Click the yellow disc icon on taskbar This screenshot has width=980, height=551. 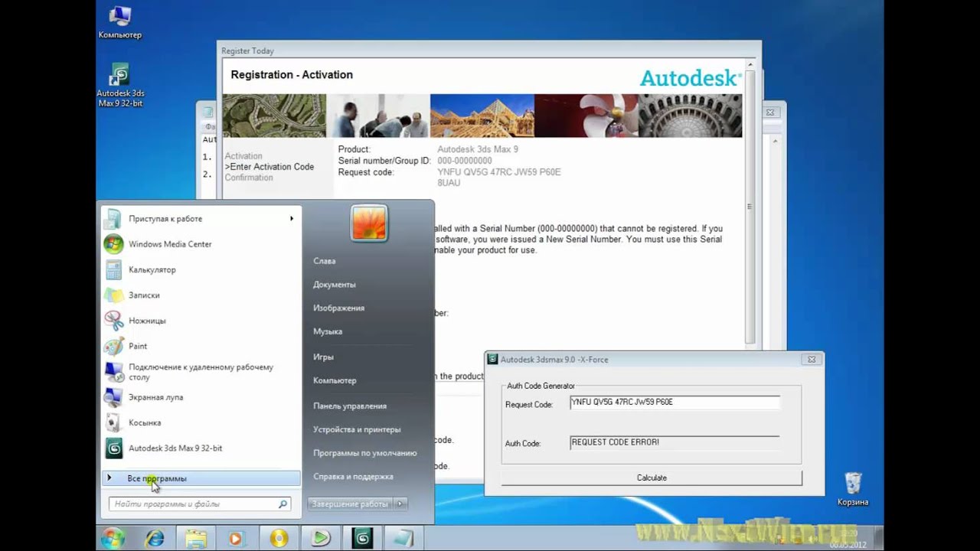pos(279,538)
